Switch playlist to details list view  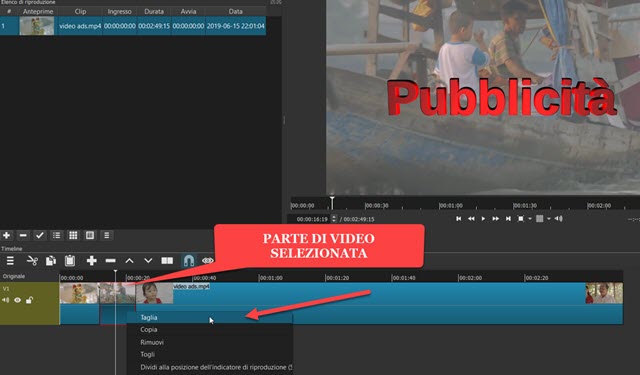pos(56,235)
